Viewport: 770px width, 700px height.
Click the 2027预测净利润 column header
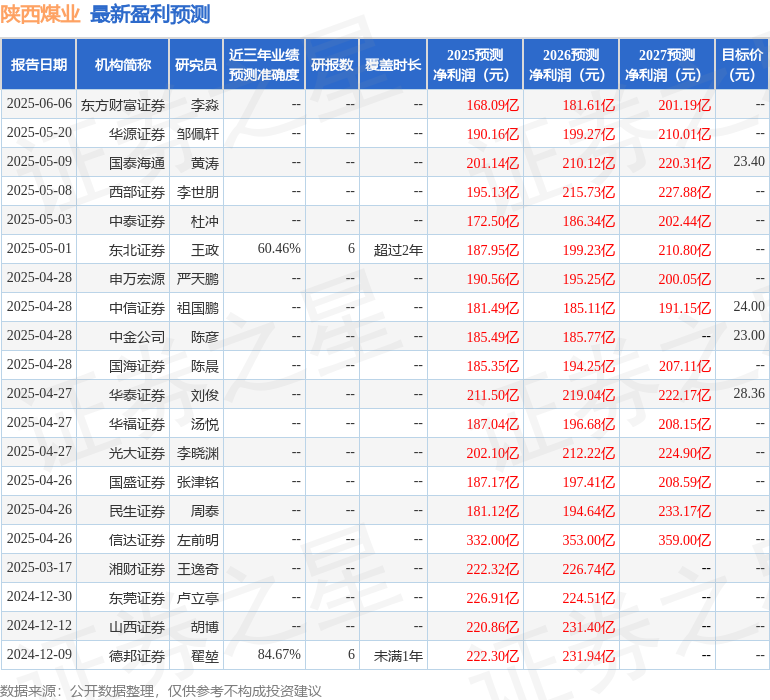pos(667,65)
